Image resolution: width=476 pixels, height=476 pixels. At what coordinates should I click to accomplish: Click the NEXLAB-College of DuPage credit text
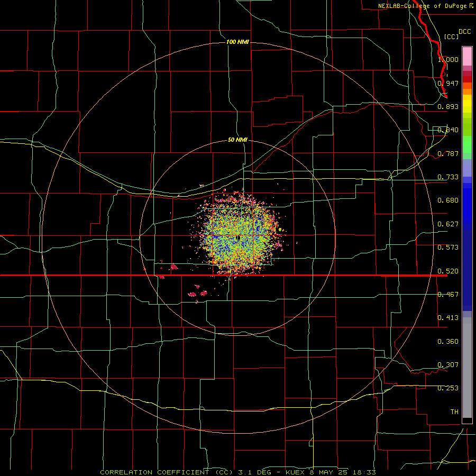(425, 6)
